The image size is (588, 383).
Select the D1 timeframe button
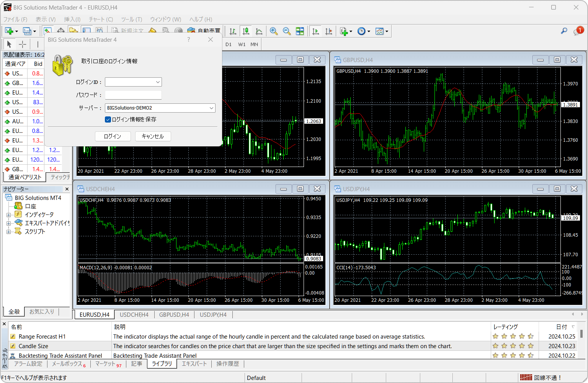pyautogui.click(x=229, y=44)
